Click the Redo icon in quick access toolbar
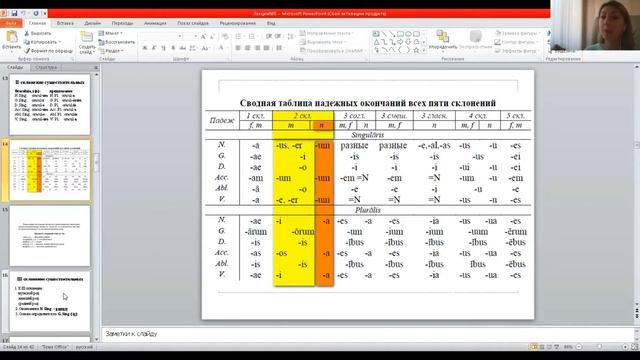640x360 pixels. 36,13
